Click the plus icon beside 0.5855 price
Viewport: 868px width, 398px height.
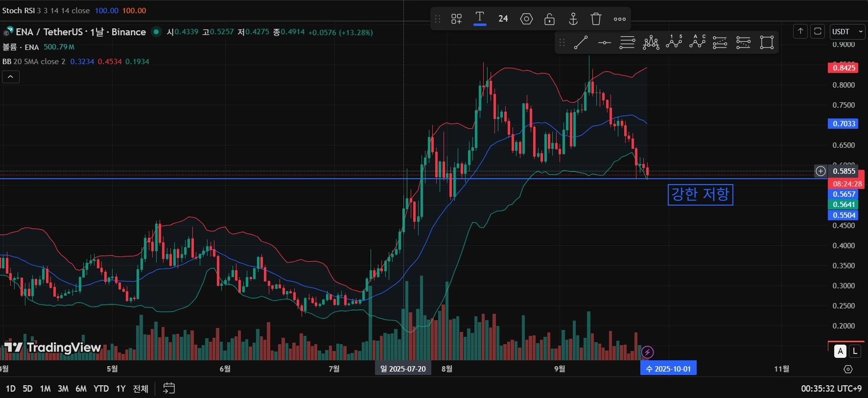pos(821,171)
